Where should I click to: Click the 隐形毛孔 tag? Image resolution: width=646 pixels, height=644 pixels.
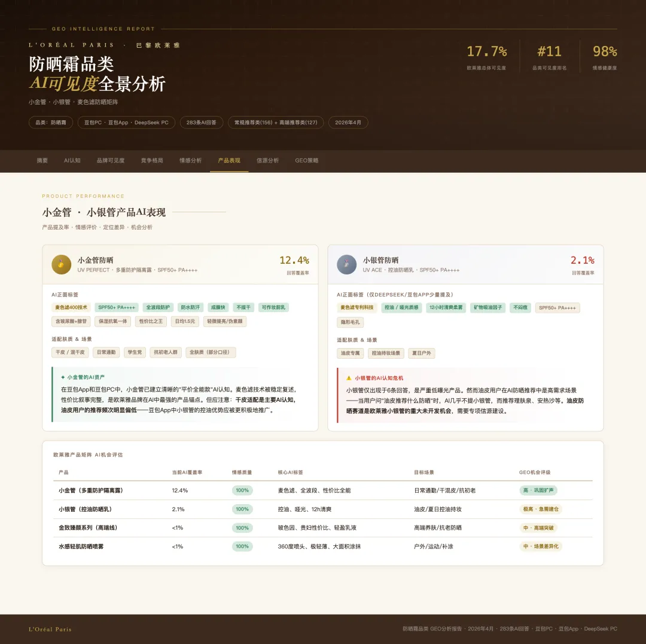coord(350,322)
